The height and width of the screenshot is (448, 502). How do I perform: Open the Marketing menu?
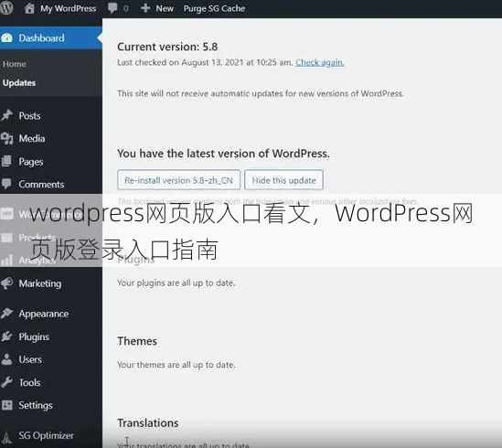tap(40, 283)
